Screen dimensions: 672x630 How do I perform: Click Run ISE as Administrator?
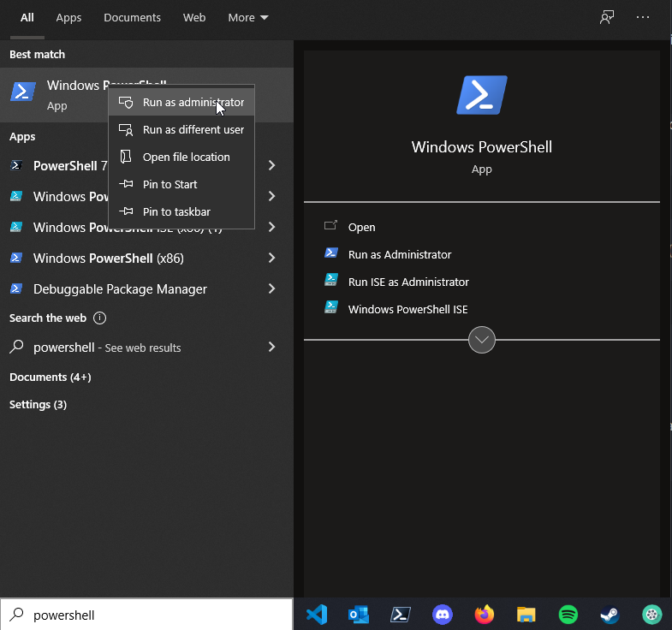point(408,282)
